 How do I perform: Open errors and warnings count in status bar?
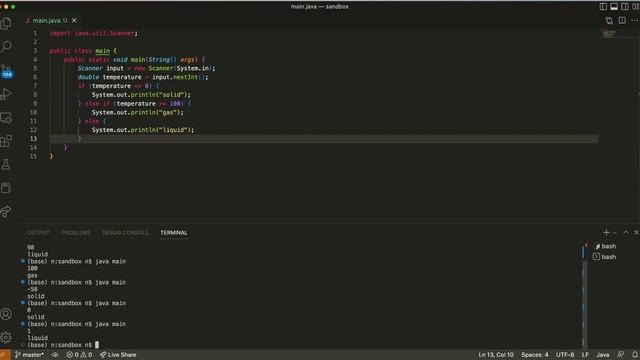79,355
